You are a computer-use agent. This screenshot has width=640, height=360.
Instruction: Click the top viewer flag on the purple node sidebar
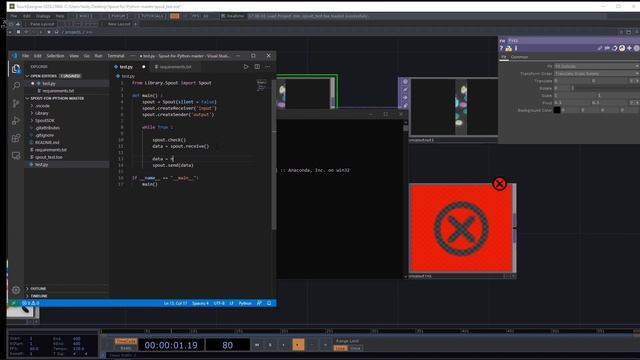click(x=405, y=82)
